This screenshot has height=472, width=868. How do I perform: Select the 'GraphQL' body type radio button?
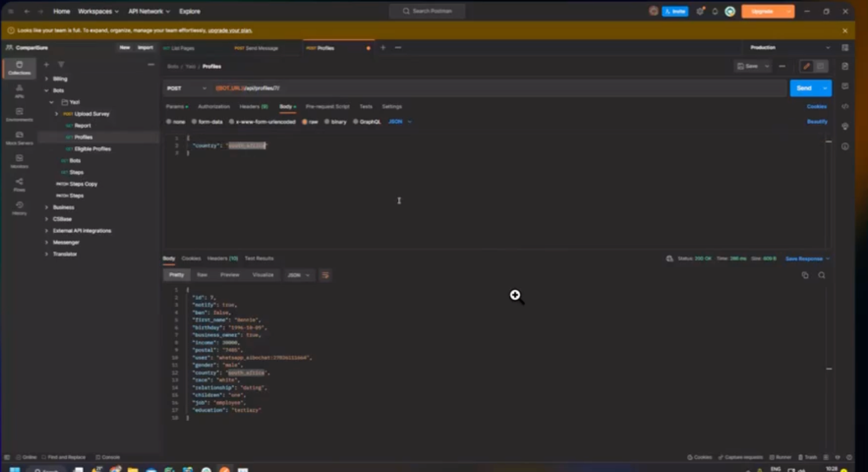355,122
